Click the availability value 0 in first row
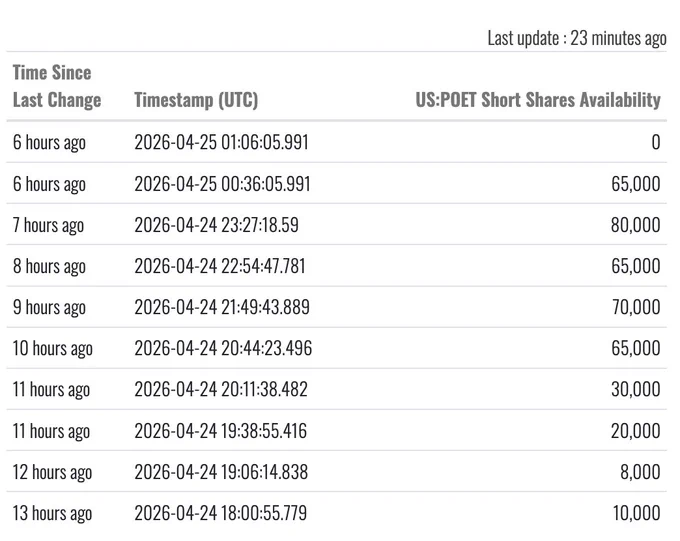680x541 pixels. [x=656, y=142]
